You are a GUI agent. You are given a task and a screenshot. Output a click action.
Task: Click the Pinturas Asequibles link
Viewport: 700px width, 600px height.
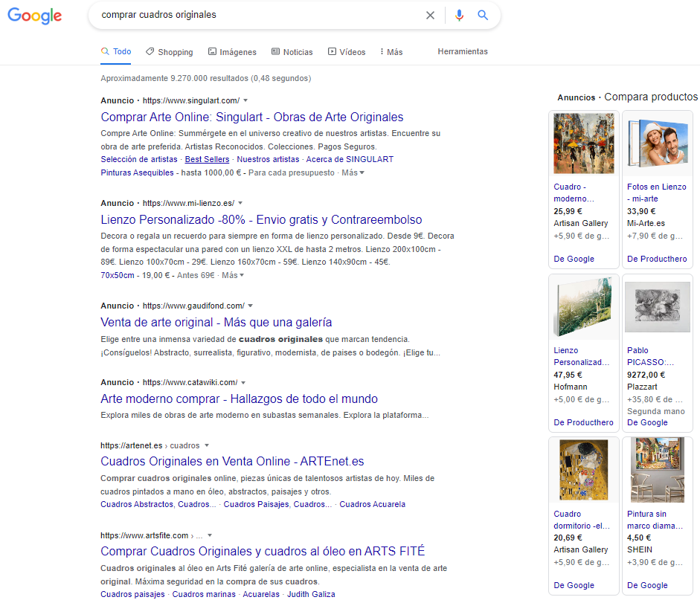[x=137, y=172]
